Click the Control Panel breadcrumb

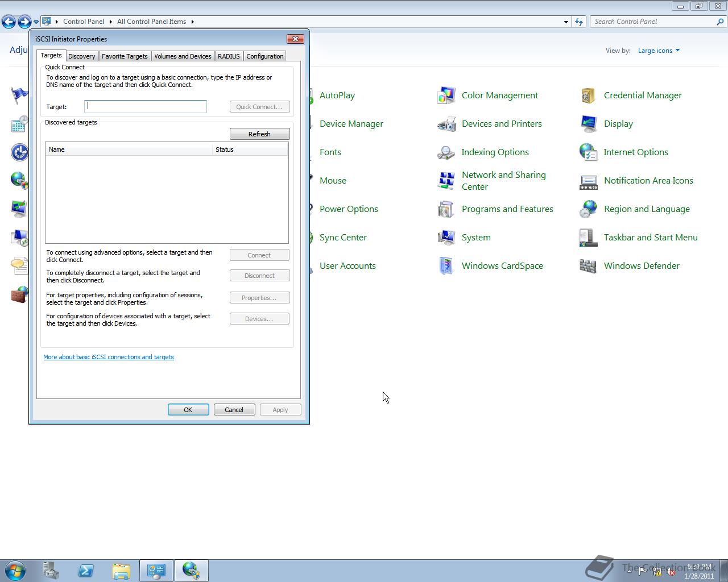click(x=84, y=22)
